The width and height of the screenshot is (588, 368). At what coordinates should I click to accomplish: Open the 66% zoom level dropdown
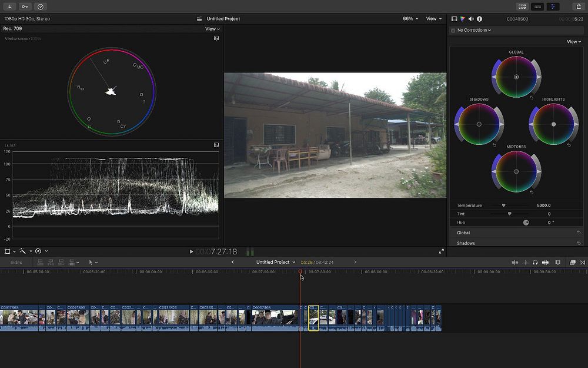410,19
